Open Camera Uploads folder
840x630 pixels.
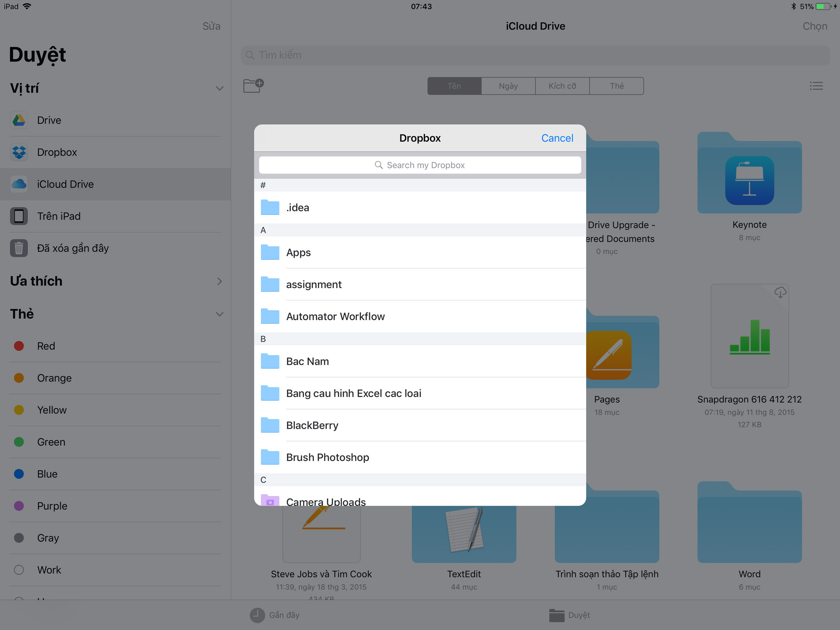point(420,497)
